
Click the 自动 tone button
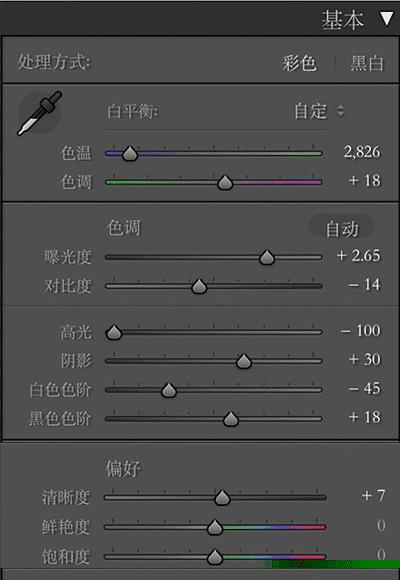(342, 229)
